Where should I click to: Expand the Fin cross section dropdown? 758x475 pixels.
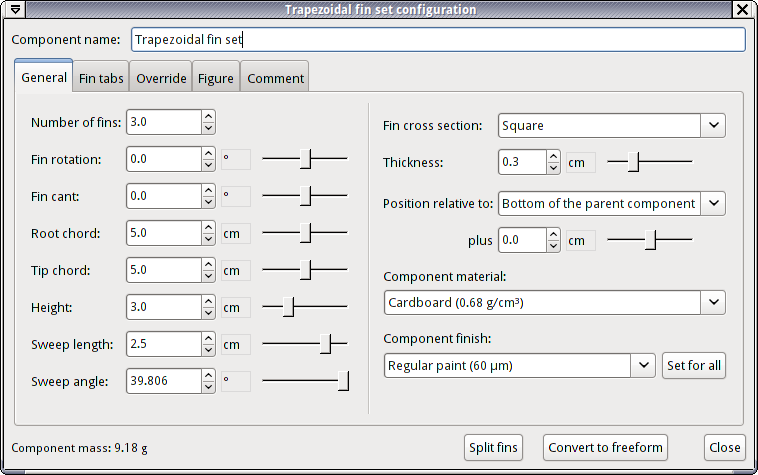click(x=713, y=126)
